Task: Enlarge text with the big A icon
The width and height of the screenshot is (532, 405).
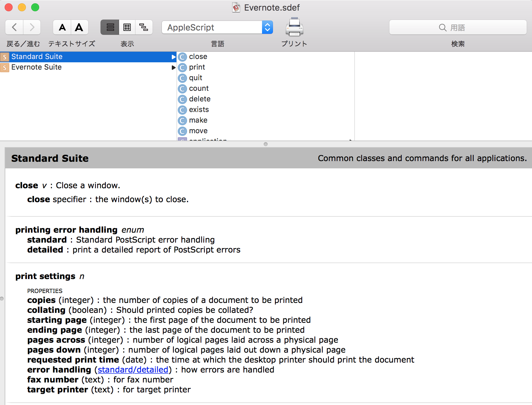Action: click(79, 27)
